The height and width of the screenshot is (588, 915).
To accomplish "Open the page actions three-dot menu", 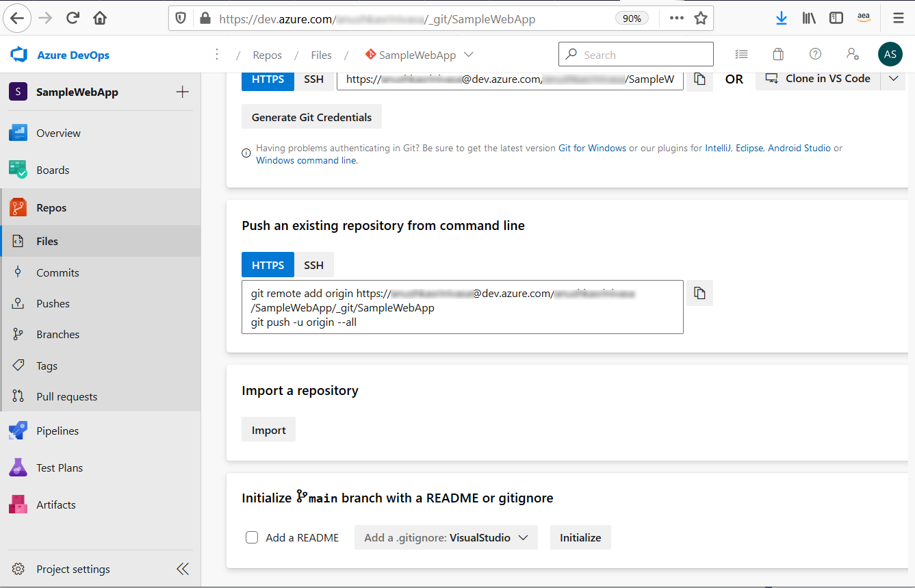I will coord(677,18).
